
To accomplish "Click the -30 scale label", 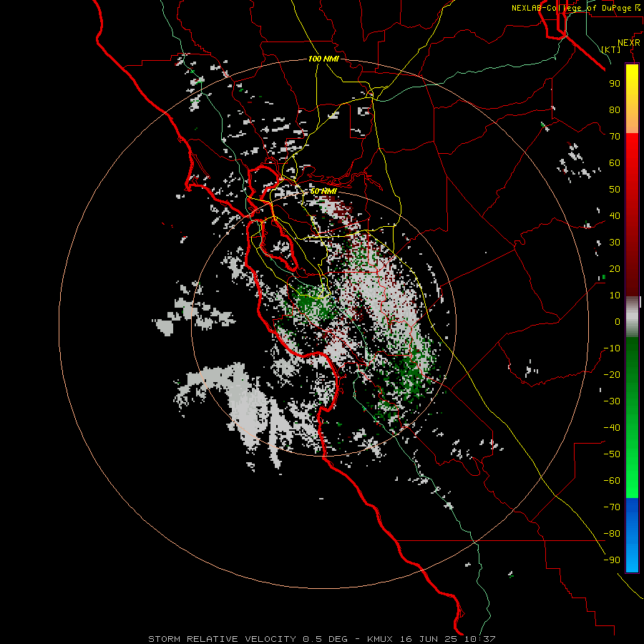I will point(612,401).
